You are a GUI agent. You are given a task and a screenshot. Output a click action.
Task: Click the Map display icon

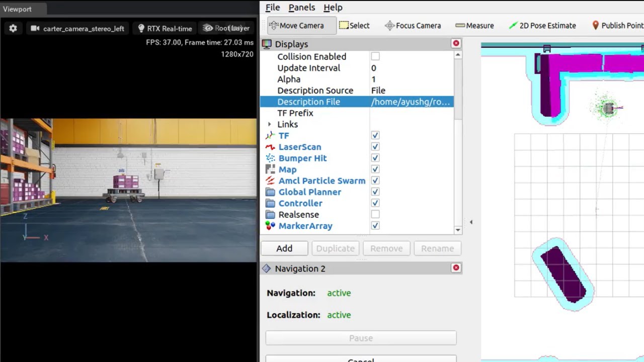pyautogui.click(x=270, y=169)
